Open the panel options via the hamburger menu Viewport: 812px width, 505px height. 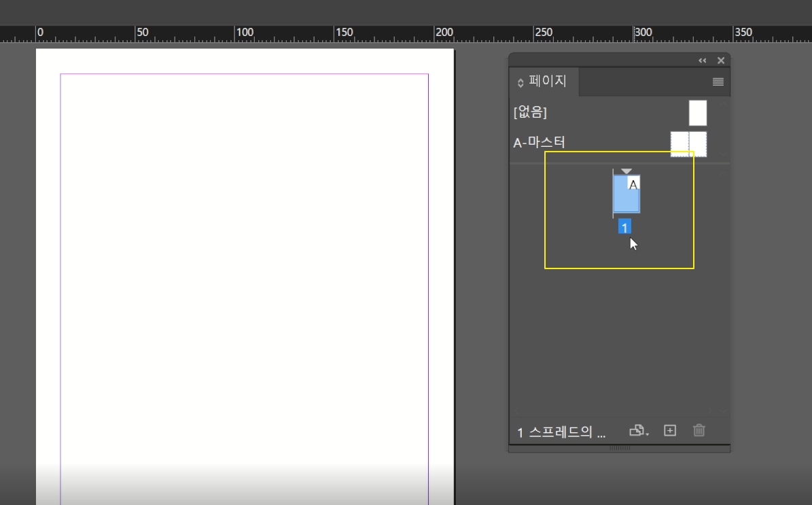pyautogui.click(x=717, y=81)
